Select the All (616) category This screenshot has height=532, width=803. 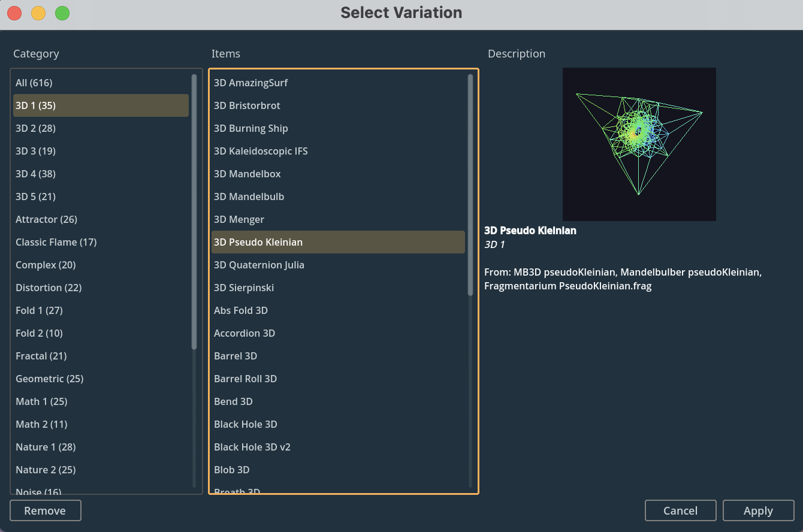[101, 83]
